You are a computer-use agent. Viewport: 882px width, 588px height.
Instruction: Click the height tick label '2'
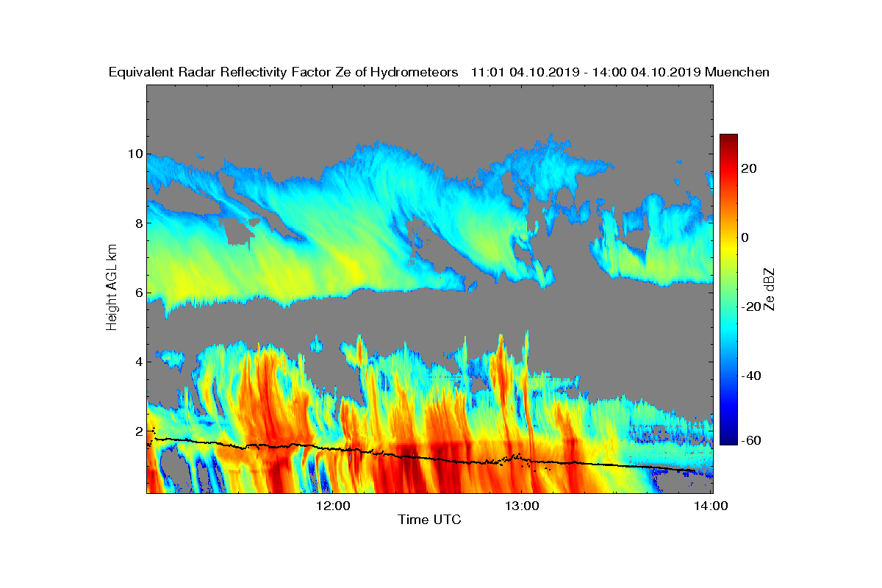pyautogui.click(x=137, y=431)
